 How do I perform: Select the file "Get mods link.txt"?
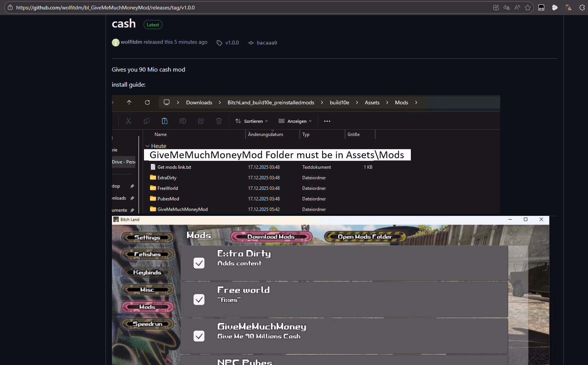[174, 167]
